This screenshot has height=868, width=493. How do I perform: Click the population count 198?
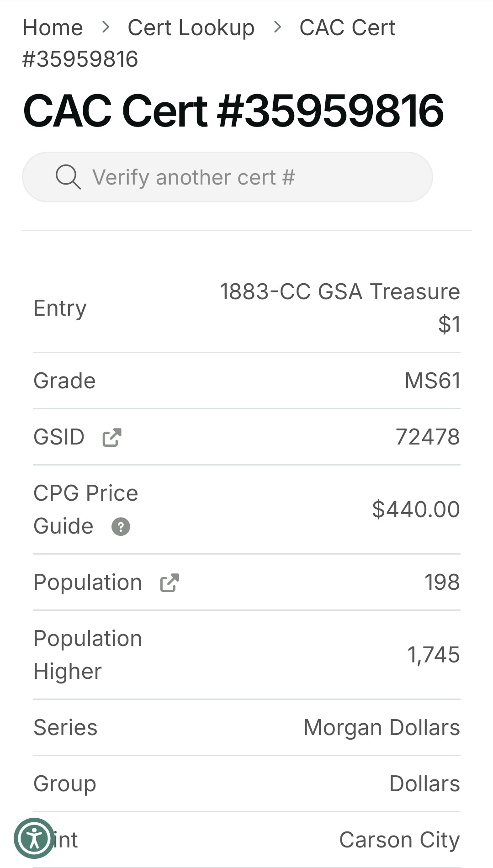(442, 582)
